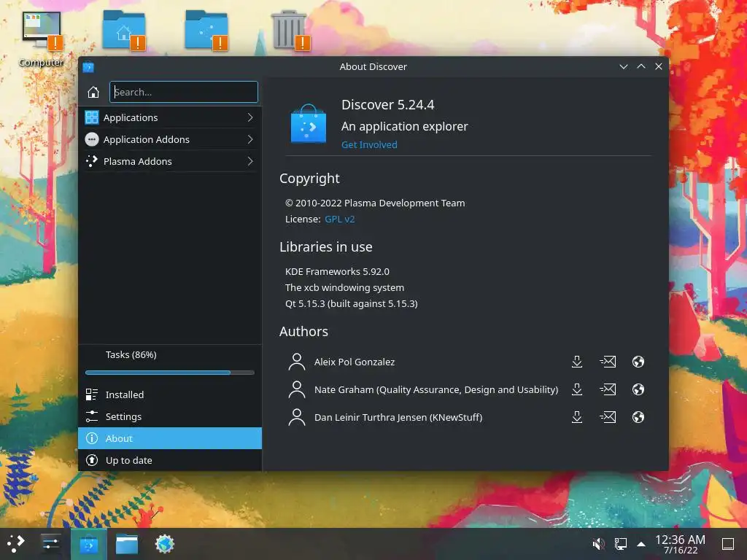Open Application Addons category

170,139
